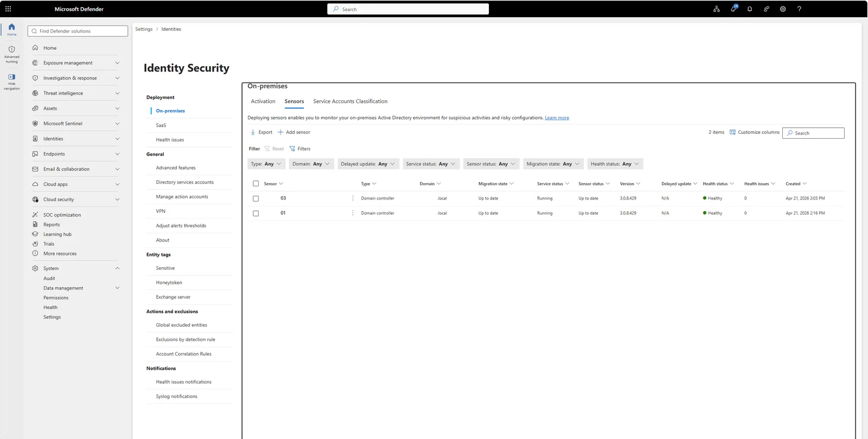Expand the Identities sidebar chevron
868x439 pixels.
click(x=117, y=139)
